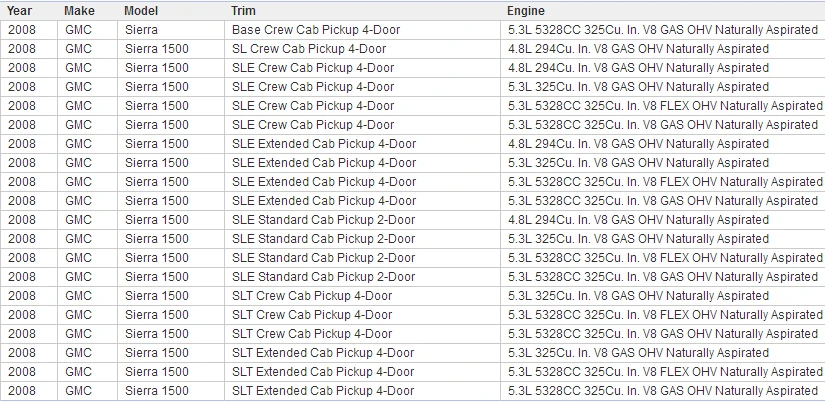825x402 pixels.
Task: Click the Model column header
Action: (171, 11)
